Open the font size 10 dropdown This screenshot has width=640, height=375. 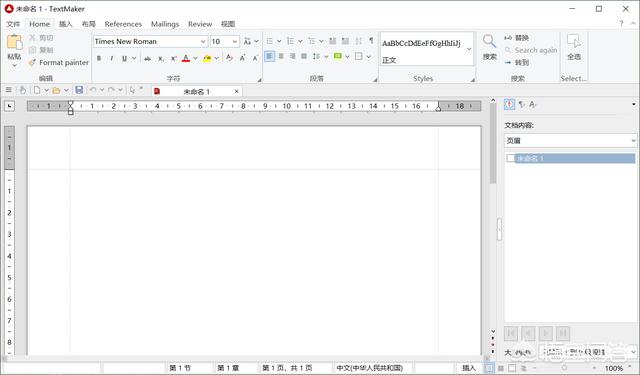click(x=235, y=42)
